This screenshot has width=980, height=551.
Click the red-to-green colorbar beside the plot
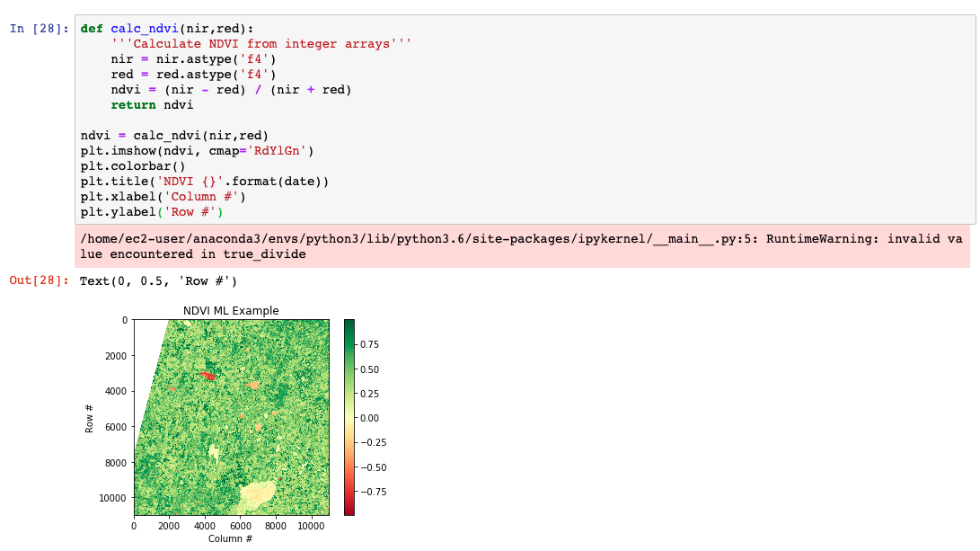tap(349, 417)
